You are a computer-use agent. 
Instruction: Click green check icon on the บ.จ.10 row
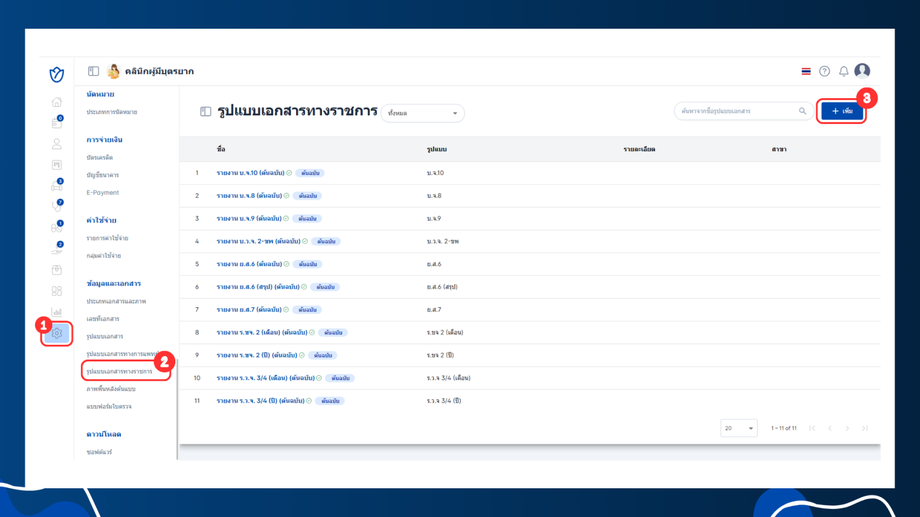(289, 173)
